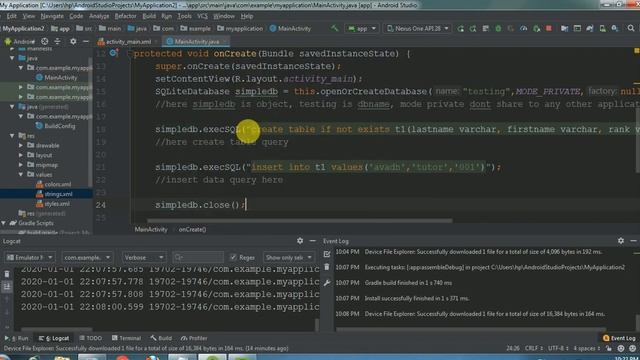The image size is (640, 360).
Task: Open the Navigate menu
Action: click(52, 16)
